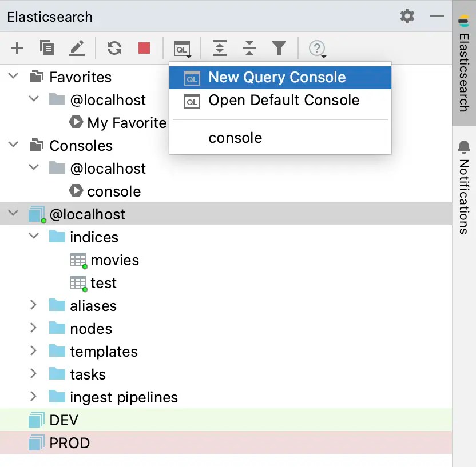Expand the templates folder
This screenshot has height=467, width=476.
(x=33, y=350)
